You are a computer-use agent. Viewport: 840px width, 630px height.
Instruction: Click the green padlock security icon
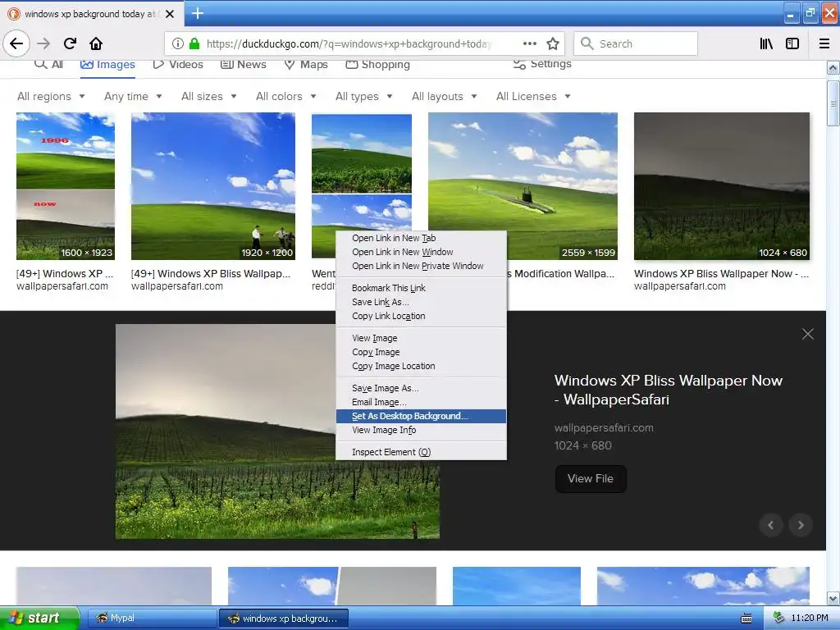coord(194,43)
